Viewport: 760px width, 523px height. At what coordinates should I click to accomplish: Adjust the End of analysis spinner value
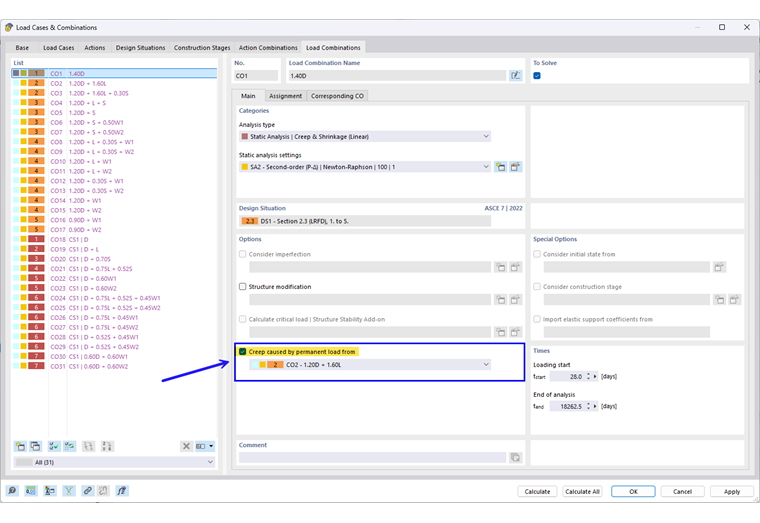[x=588, y=406]
